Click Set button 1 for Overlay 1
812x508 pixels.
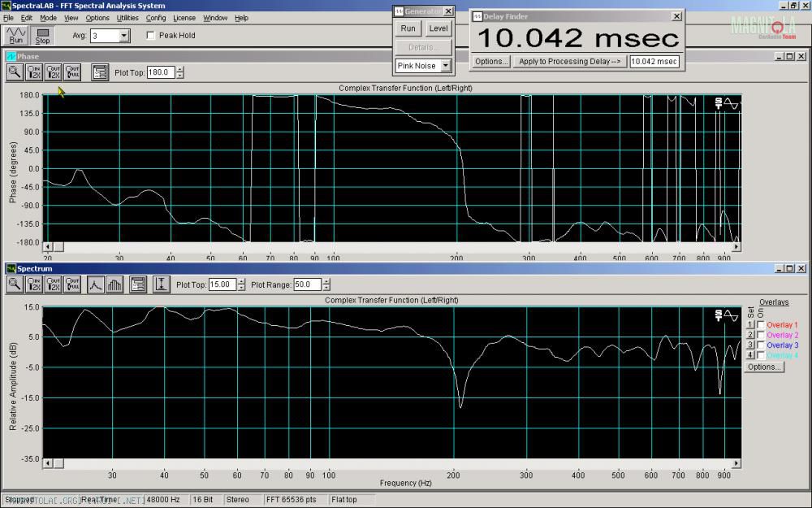(749, 324)
